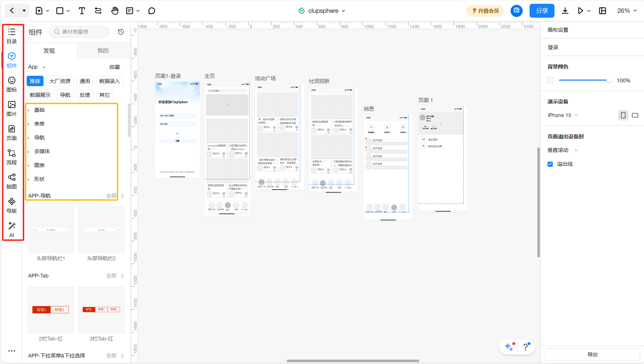644x364 pixels.
Task: Click the canvas horizontal scrollbar
Action: tap(353, 361)
